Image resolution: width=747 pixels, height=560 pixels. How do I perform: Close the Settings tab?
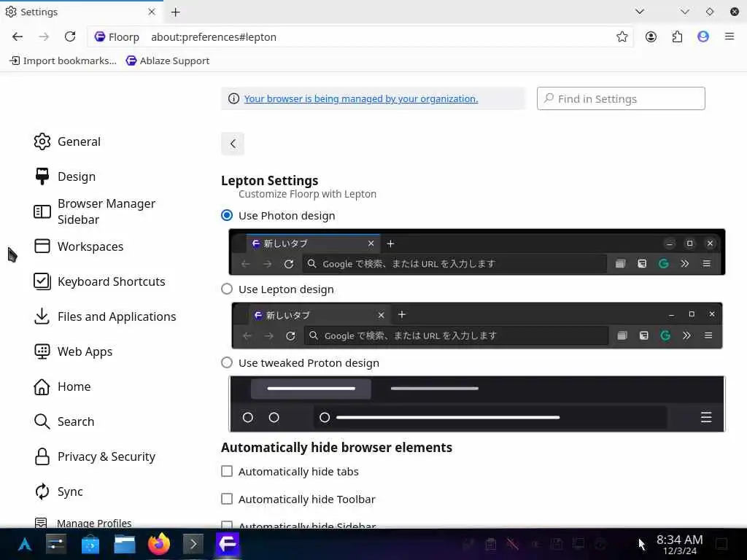(x=152, y=12)
